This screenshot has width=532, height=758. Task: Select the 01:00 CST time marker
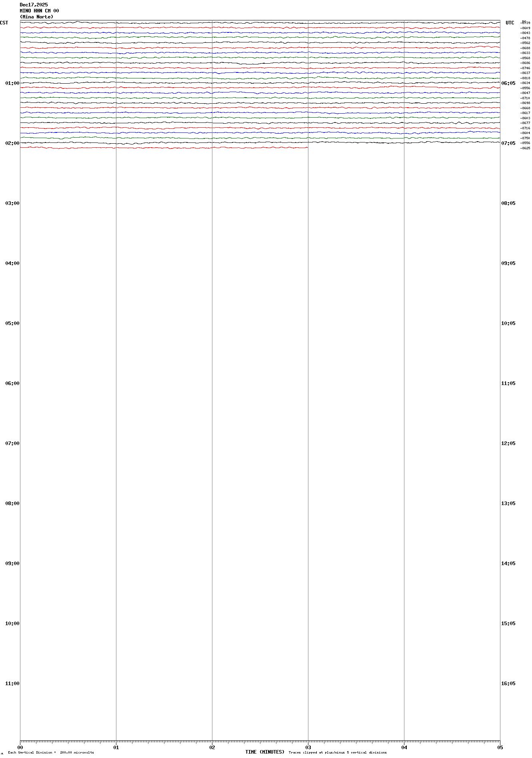click(x=12, y=83)
